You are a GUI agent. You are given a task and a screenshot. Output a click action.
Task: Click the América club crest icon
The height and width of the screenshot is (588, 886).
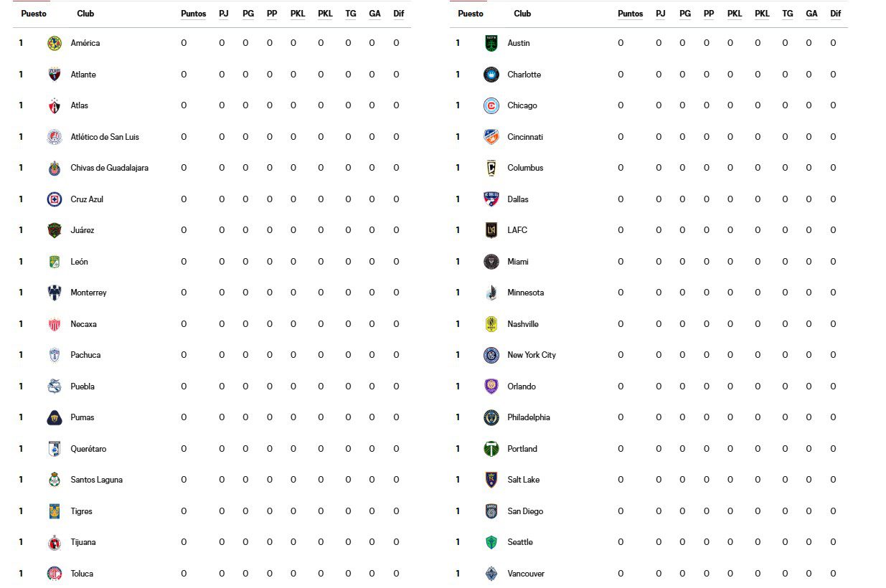click(x=55, y=43)
